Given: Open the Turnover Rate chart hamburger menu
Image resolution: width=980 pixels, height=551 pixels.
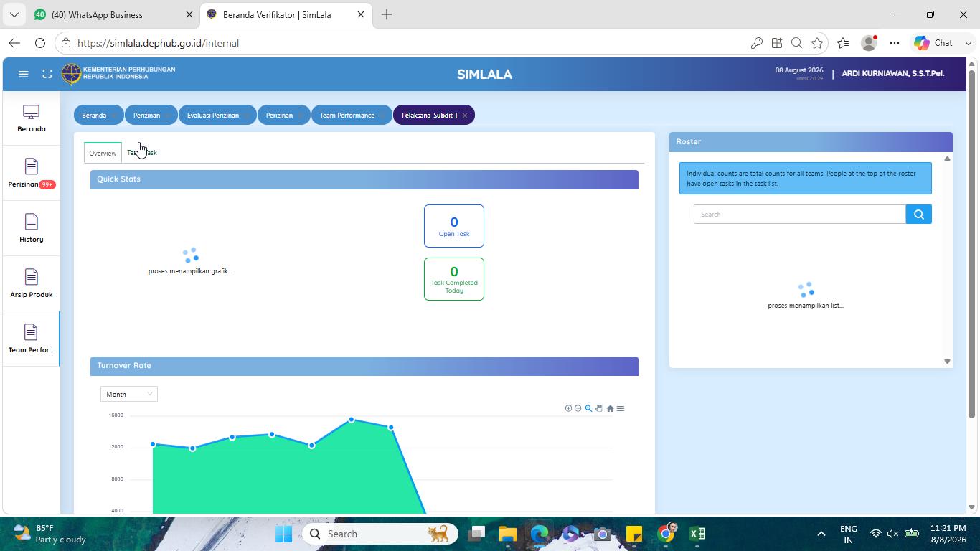Looking at the screenshot, I should [x=621, y=408].
